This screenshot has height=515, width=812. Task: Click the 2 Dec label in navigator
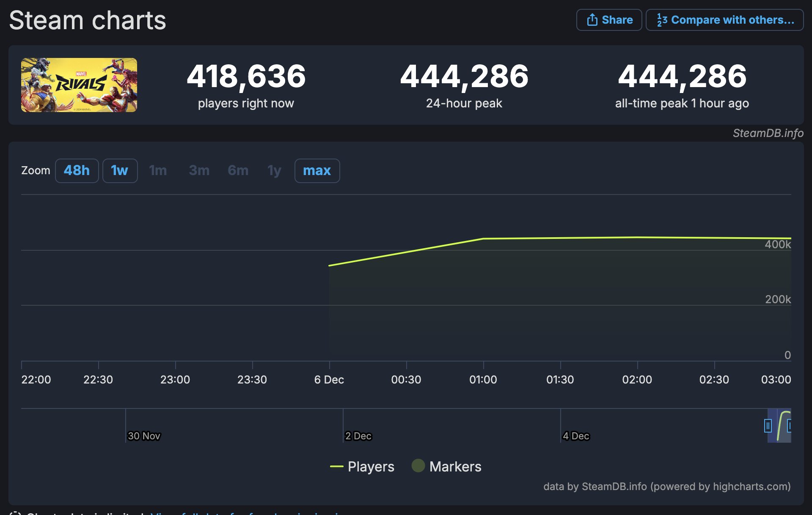[x=358, y=436]
